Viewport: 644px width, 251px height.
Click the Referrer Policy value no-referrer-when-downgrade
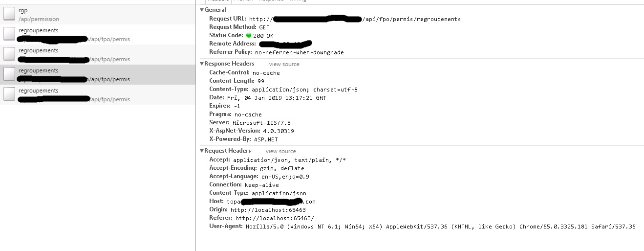click(x=299, y=52)
